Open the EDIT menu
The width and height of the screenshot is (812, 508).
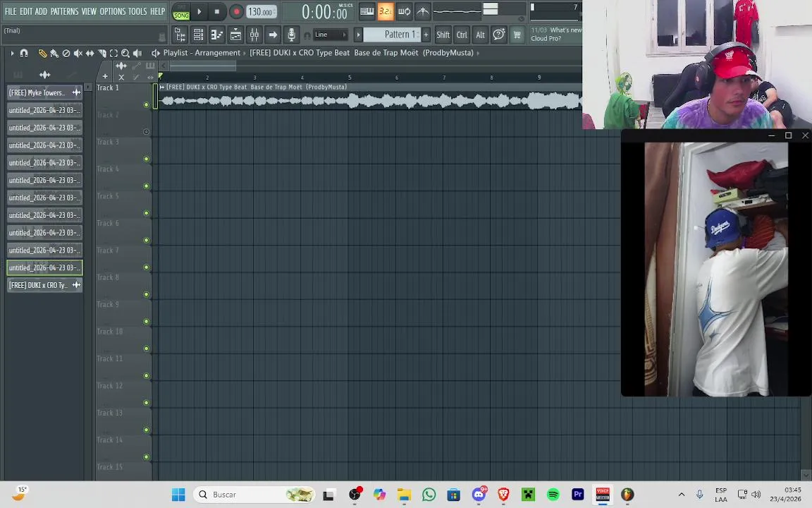26,11
